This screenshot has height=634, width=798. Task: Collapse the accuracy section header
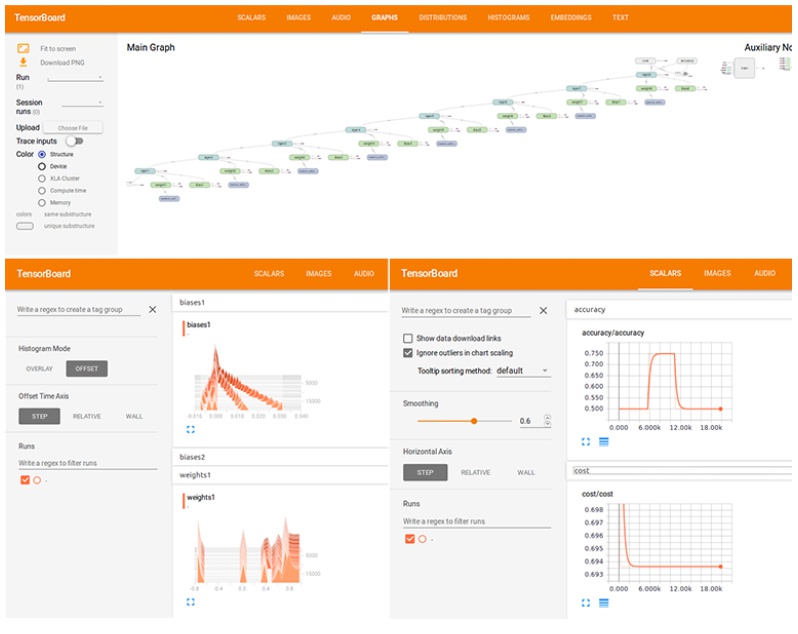pyautogui.click(x=679, y=309)
